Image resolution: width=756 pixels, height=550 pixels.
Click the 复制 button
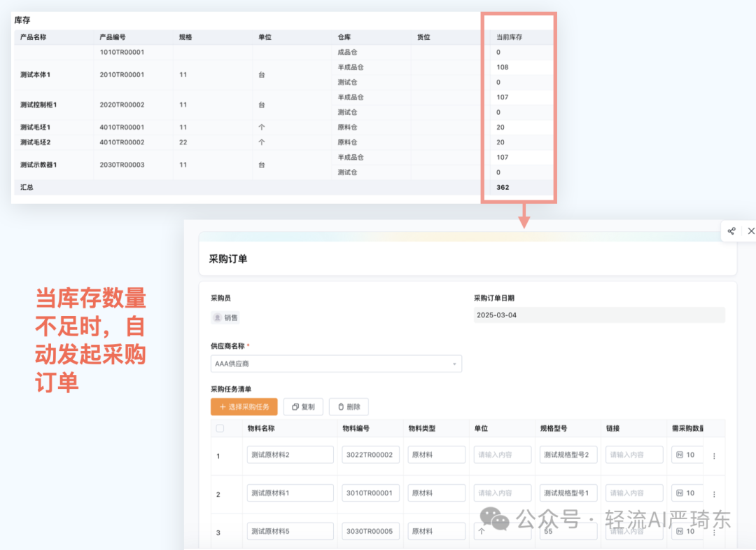[x=303, y=406]
